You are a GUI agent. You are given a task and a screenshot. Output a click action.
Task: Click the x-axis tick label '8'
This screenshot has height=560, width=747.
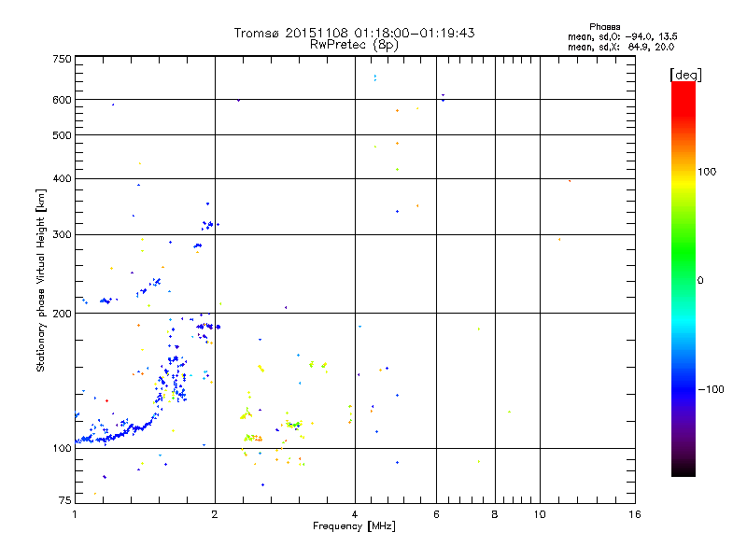click(x=495, y=514)
